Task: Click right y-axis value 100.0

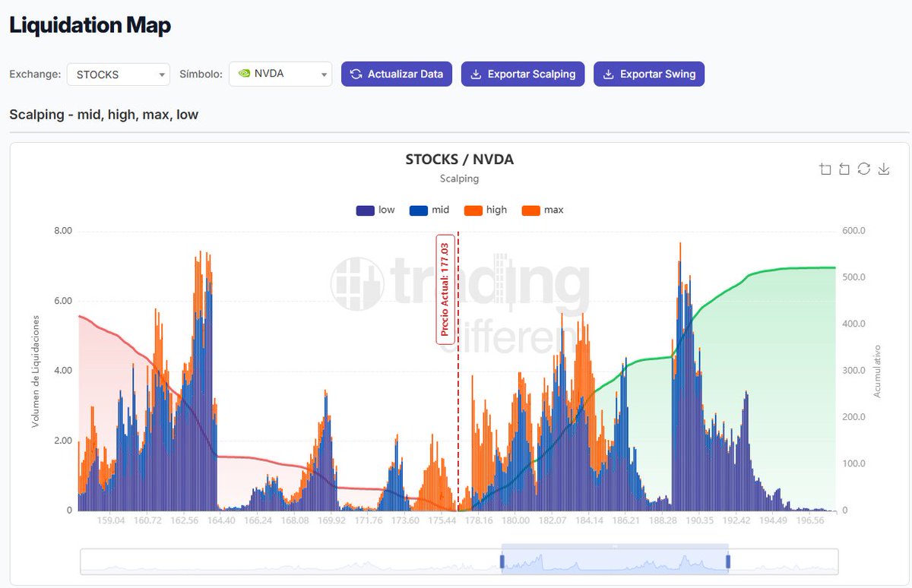Action: click(x=853, y=463)
